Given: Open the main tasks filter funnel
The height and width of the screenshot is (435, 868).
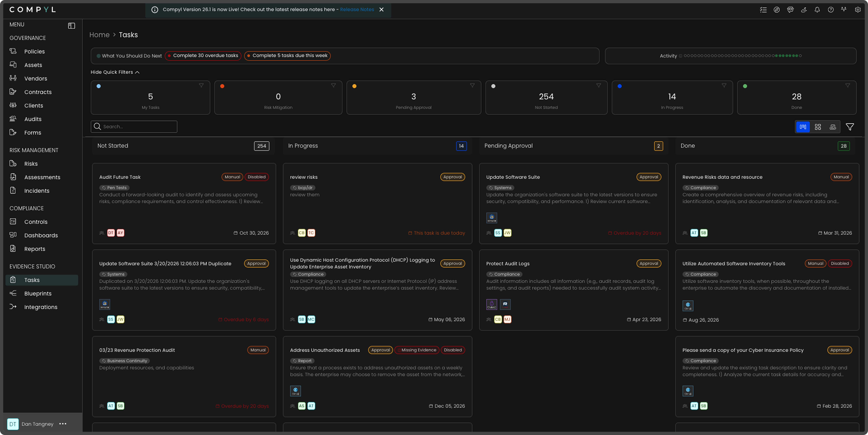Looking at the screenshot, I should 850,127.
